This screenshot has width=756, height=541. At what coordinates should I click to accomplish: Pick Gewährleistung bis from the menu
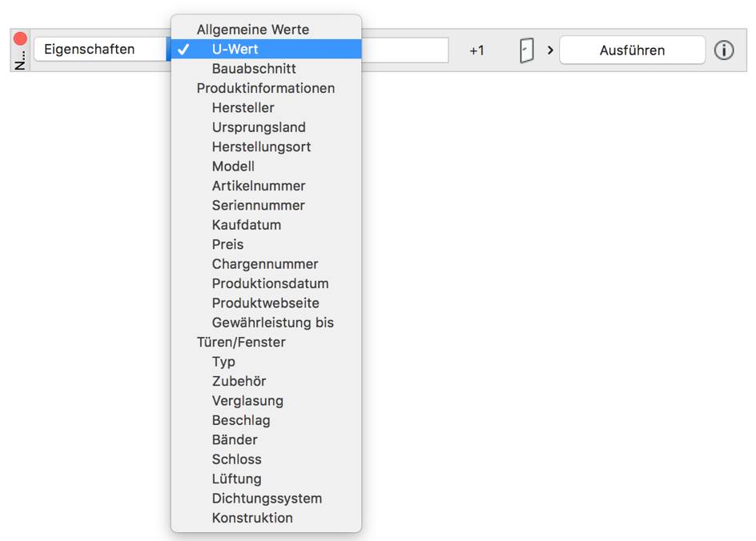pos(266,323)
